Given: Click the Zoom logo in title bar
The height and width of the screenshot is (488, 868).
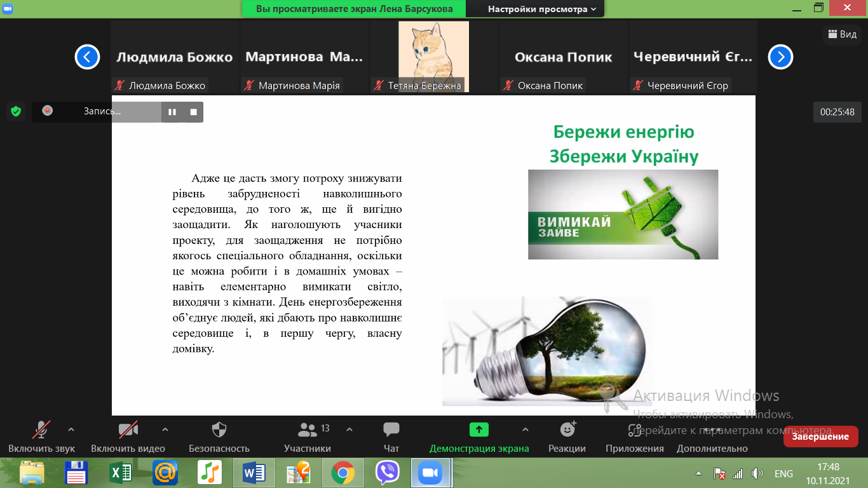Looking at the screenshot, I should click(9, 8).
